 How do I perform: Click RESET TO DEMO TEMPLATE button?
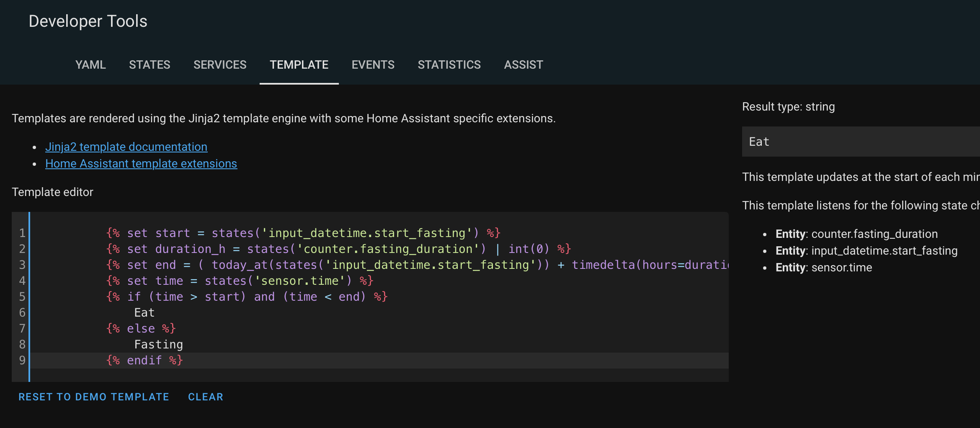point(94,397)
